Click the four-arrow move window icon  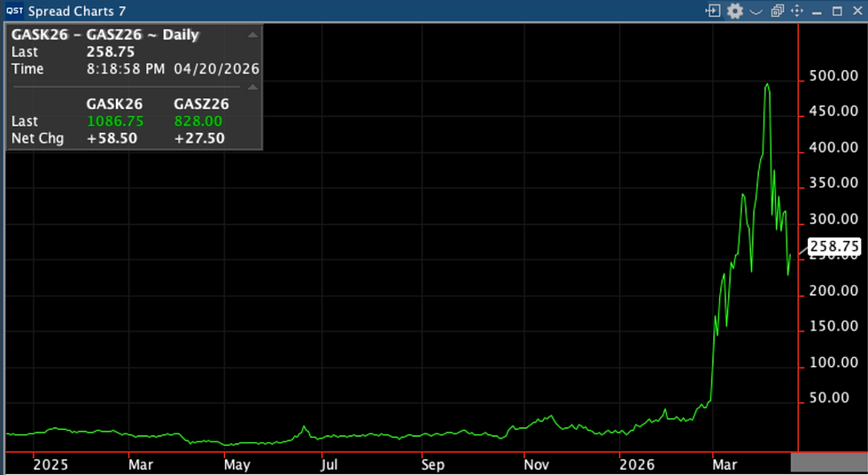tap(797, 11)
